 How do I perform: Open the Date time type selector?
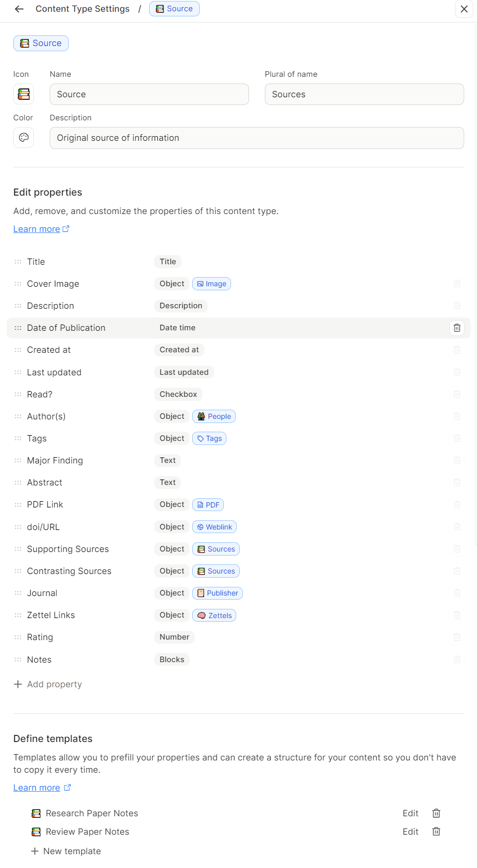click(x=177, y=328)
